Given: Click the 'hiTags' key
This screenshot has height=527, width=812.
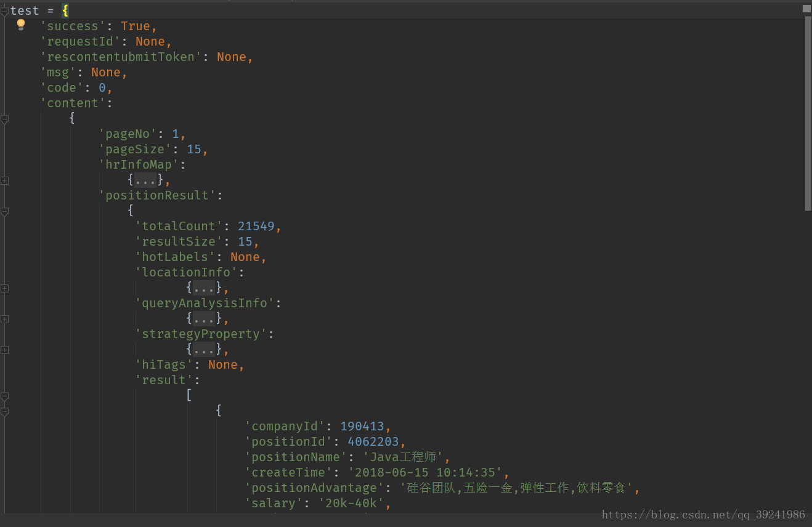Looking at the screenshot, I should [164, 364].
